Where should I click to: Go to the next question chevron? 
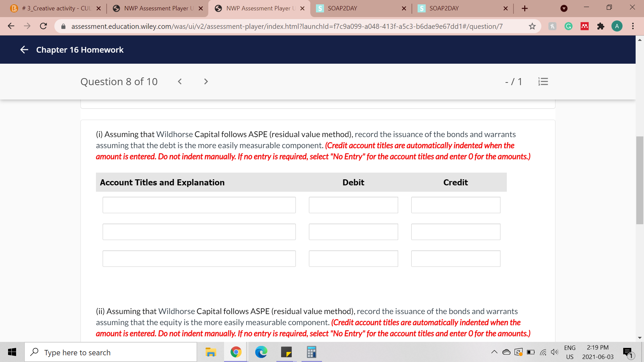206,81
